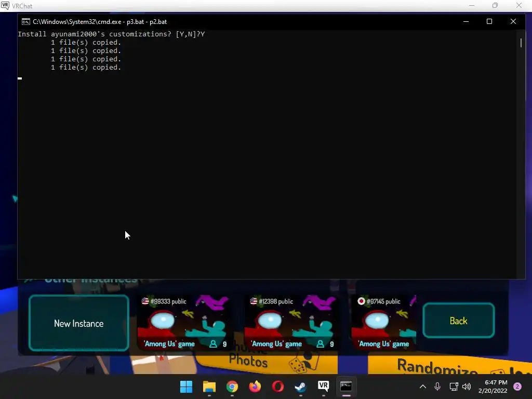Click the VRChat logo in window title bar
The image size is (532, 399).
pyautogui.click(x=5, y=5)
